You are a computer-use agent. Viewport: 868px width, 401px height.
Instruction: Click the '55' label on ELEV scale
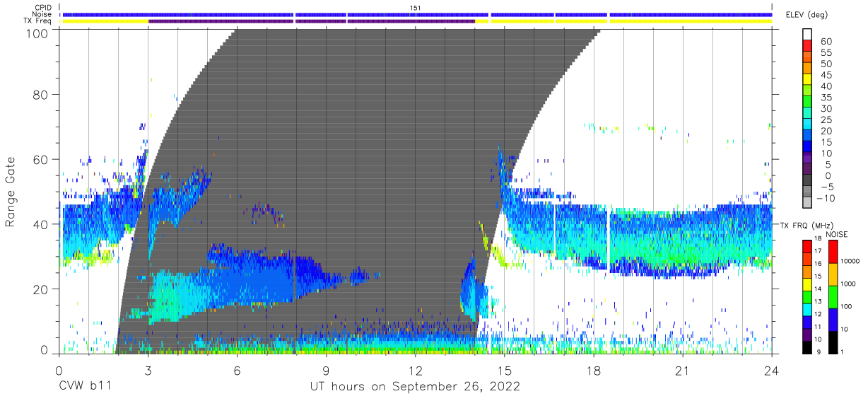coord(826,53)
